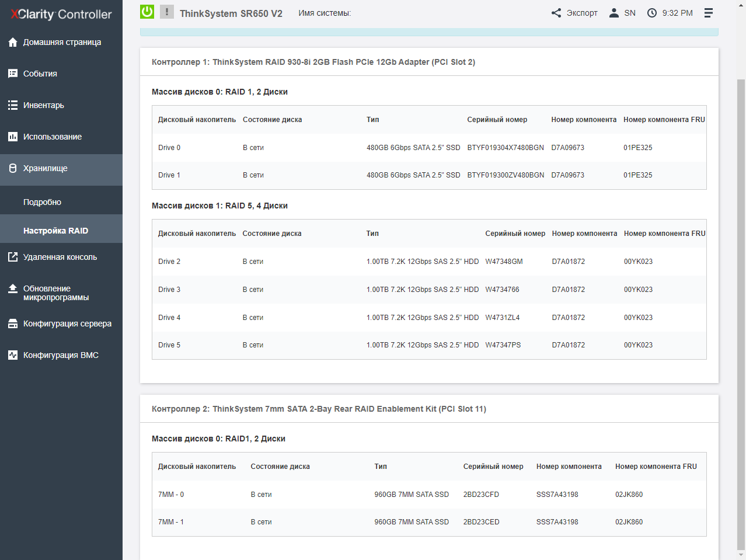
Task: Click the Экспорт button
Action: pos(574,13)
